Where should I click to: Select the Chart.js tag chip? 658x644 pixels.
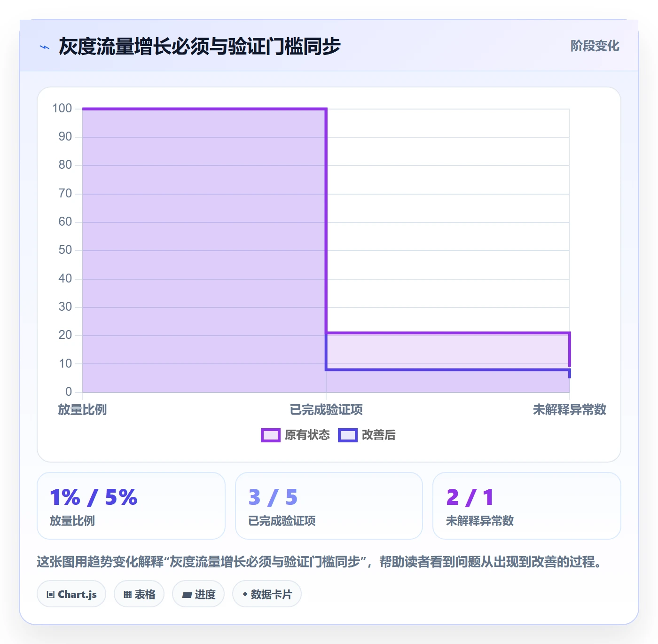point(71,594)
